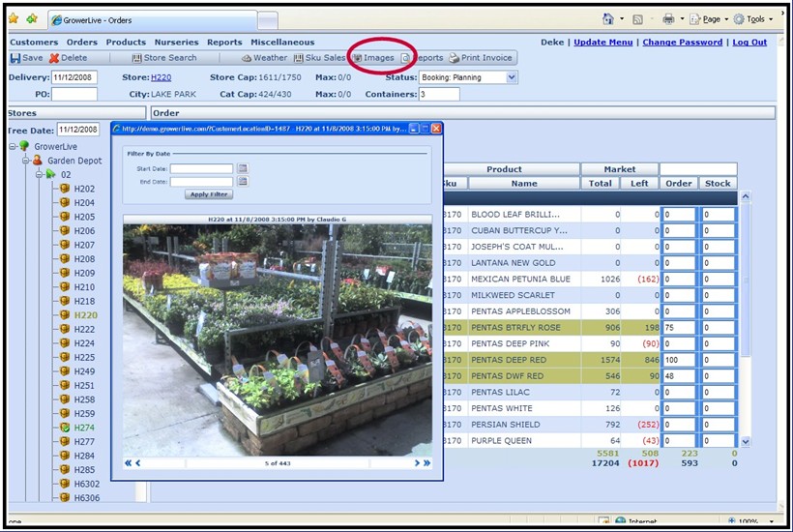The image size is (793, 532).
Task: Click the Images toolbar button
Action: (372, 58)
